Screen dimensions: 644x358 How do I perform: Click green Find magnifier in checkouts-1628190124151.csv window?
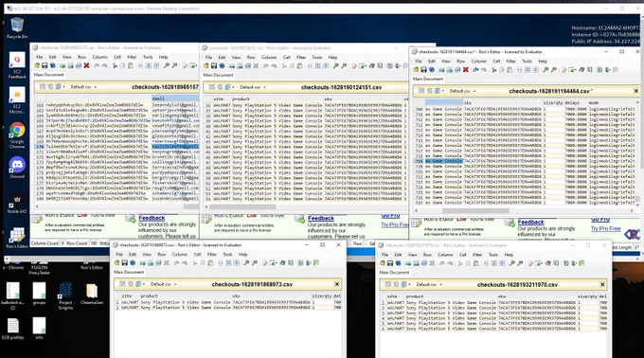tap(335, 65)
